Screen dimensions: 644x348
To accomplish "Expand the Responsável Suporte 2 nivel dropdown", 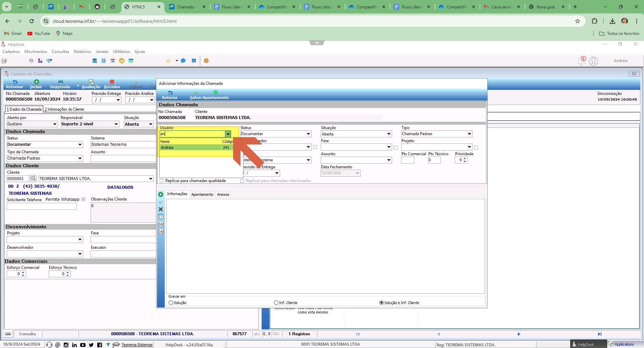I will pyautogui.click(x=116, y=124).
